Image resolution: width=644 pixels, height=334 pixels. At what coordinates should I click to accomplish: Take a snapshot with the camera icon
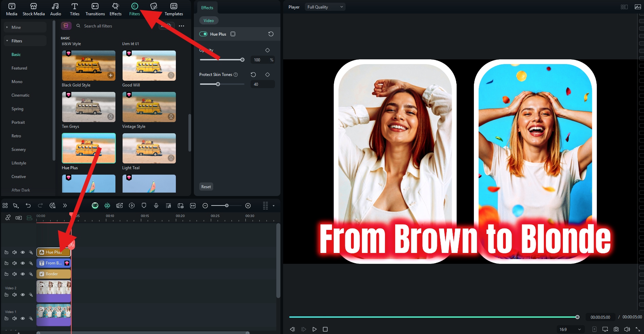[x=616, y=329]
